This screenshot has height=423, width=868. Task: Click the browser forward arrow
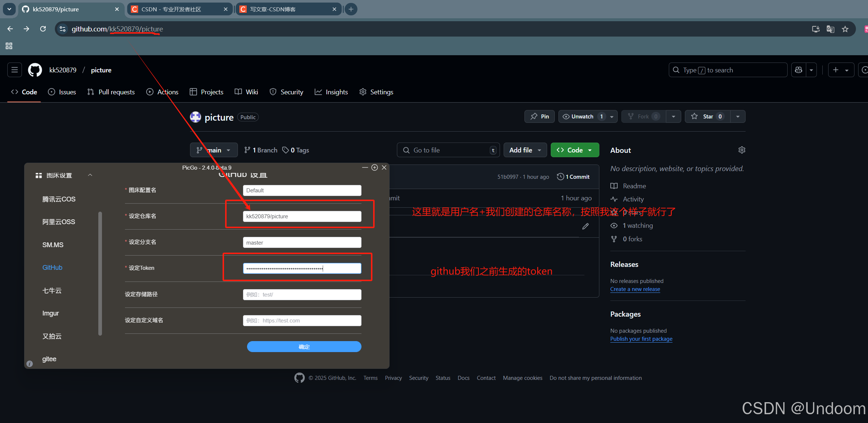(x=26, y=29)
